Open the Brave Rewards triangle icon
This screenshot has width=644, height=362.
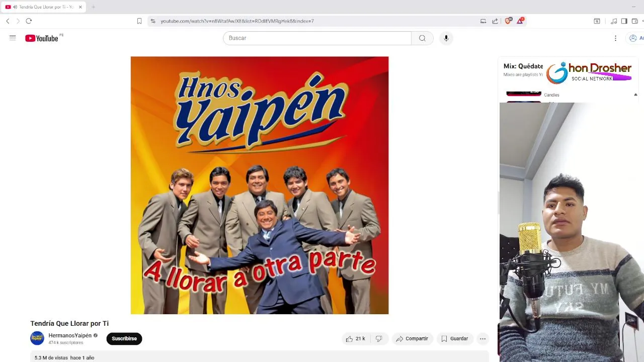[x=520, y=21]
